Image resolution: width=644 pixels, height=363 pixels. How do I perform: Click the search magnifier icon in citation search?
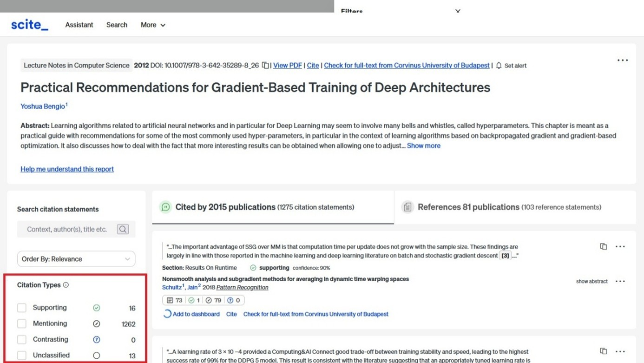123,229
